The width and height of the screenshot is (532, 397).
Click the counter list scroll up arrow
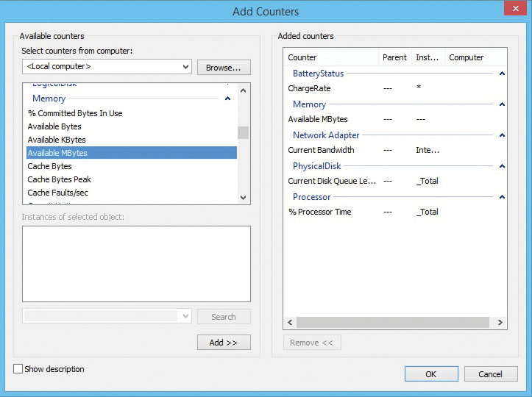[x=244, y=90]
